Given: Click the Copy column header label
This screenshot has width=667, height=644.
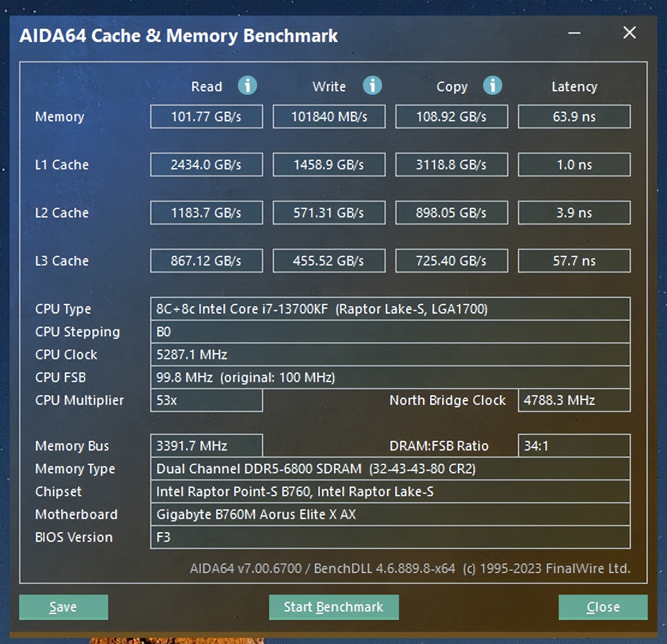Looking at the screenshot, I should 452,87.
